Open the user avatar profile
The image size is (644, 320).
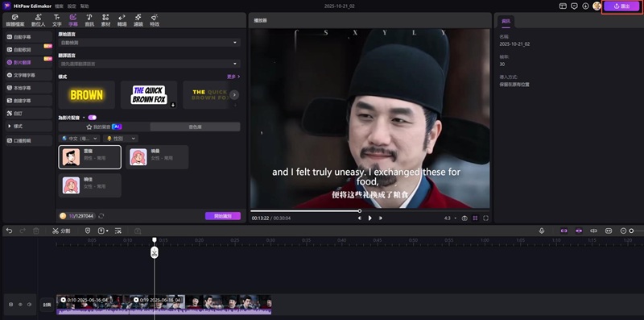click(597, 6)
